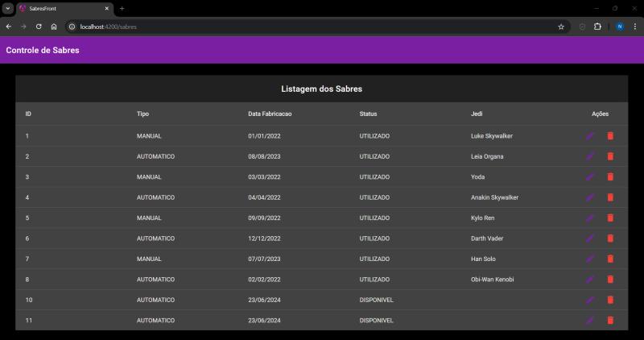The height and width of the screenshot is (340, 644).
Task: Delete the Yoda sabre row
Action: pyautogui.click(x=610, y=176)
